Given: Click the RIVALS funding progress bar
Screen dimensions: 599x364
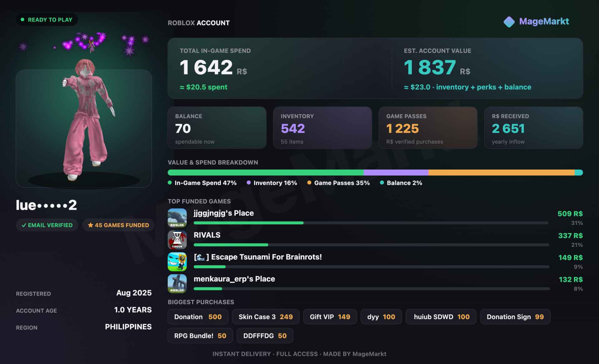Looking at the screenshot, I should [x=371, y=245].
